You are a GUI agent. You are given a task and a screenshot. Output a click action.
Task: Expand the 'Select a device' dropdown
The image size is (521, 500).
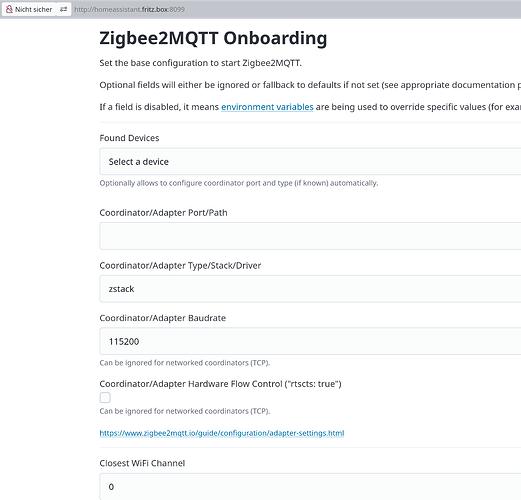310,162
